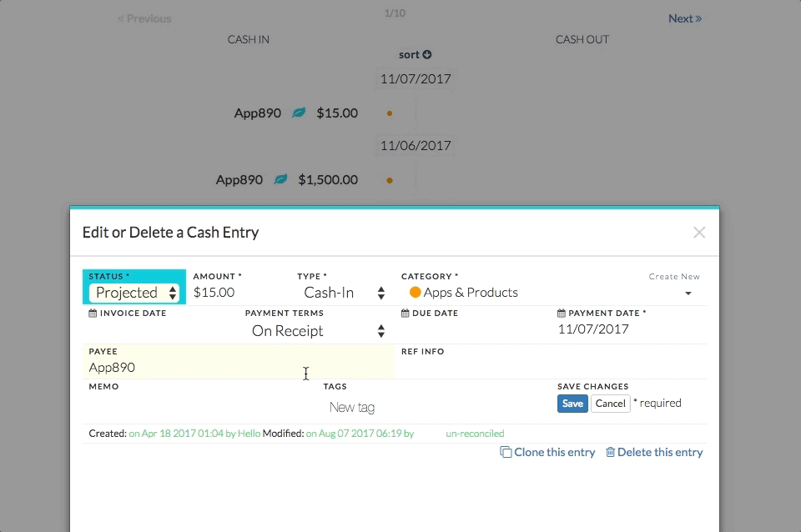The height and width of the screenshot is (532, 801).
Task: Cancel the cash entry edits
Action: pyautogui.click(x=611, y=404)
